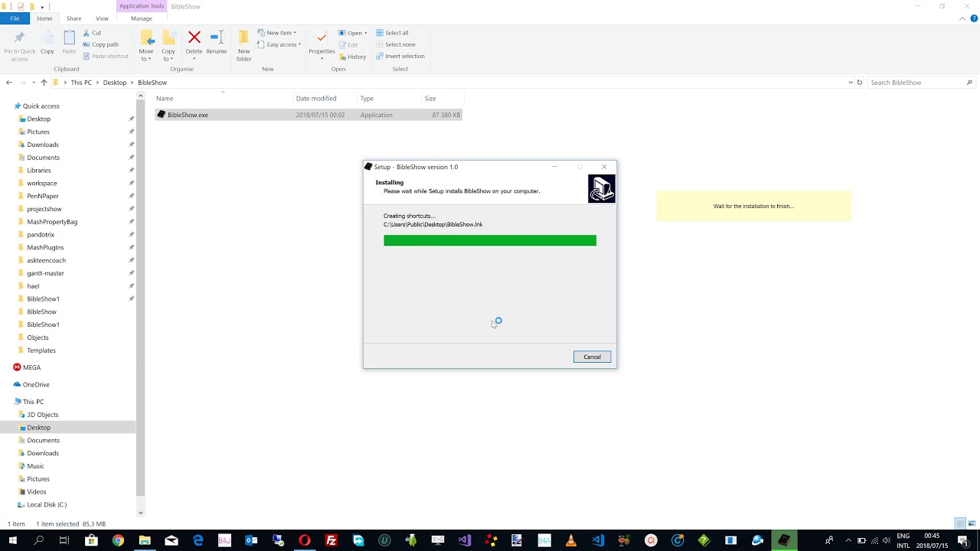Image resolution: width=980 pixels, height=551 pixels.
Task: Switch to details view layout icon
Action: click(960, 523)
